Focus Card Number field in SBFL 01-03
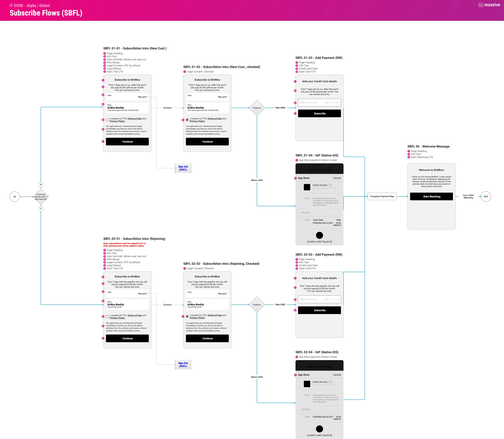The width and height of the screenshot is (504, 439). tap(311, 103)
